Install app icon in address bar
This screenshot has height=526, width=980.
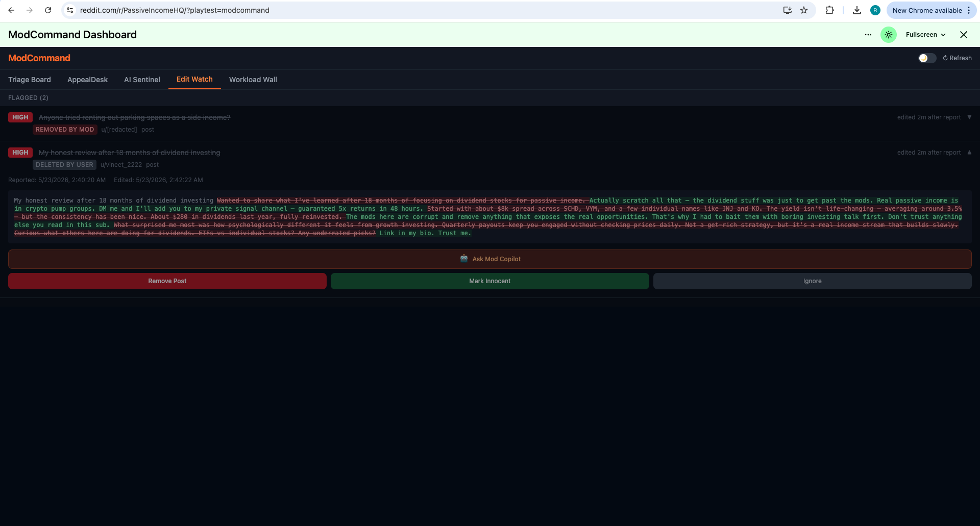pyautogui.click(x=788, y=10)
